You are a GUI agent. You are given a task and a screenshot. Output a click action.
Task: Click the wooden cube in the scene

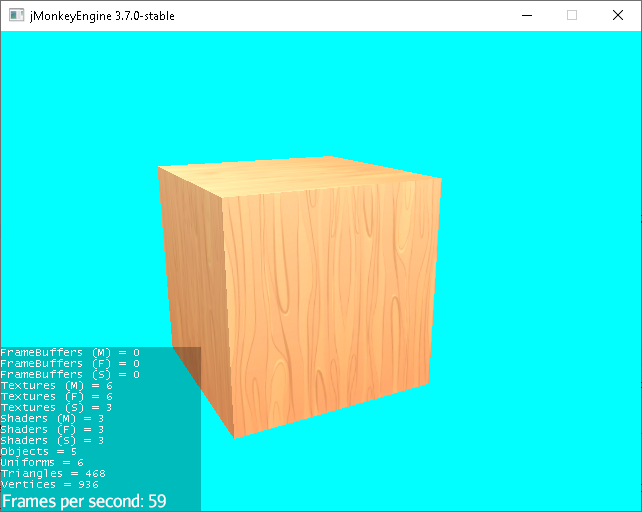click(299, 295)
